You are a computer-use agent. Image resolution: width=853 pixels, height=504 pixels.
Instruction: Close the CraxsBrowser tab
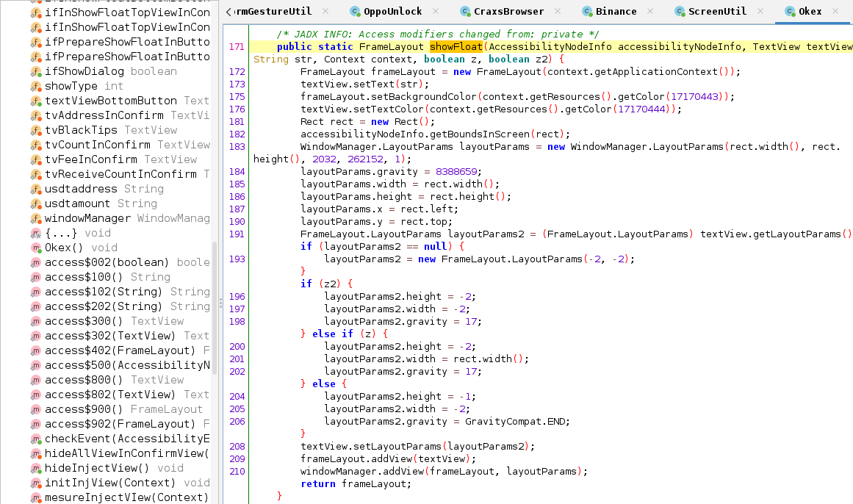pyautogui.click(x=558, y=11)
